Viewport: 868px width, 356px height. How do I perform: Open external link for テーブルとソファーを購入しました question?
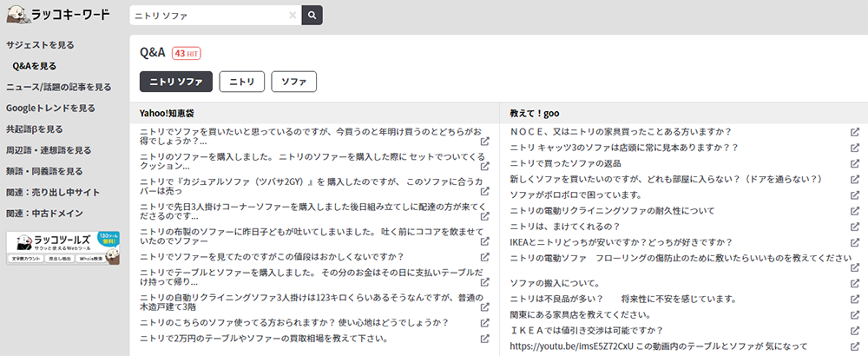(x=484, y=282)
